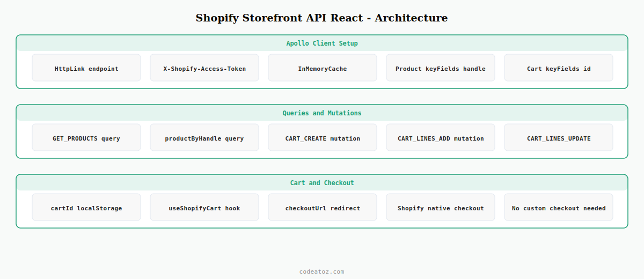Viewport: 644px width, 279px height.
Task: Click the Cart and Checkout header
Action: coord(322,183)
